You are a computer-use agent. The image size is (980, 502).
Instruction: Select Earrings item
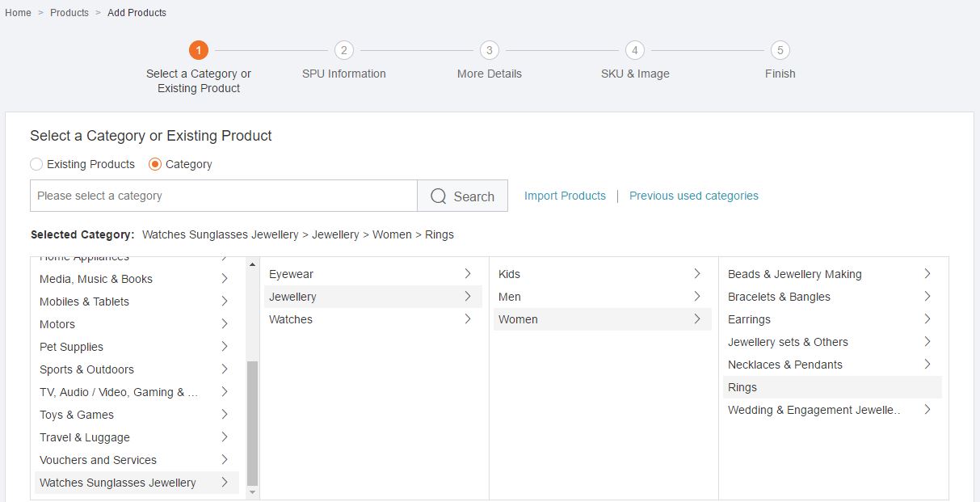(x=832, y=319)
